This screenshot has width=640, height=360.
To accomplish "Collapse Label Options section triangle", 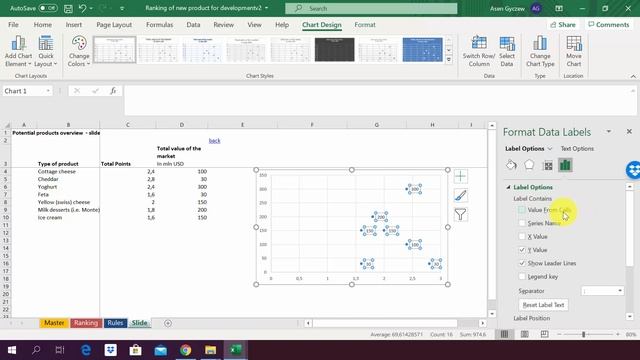I will [509, 187].
